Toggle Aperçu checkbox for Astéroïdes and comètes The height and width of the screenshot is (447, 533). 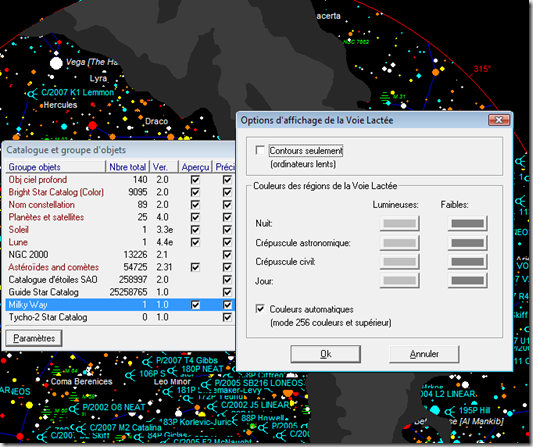click(x=195, y=267)
